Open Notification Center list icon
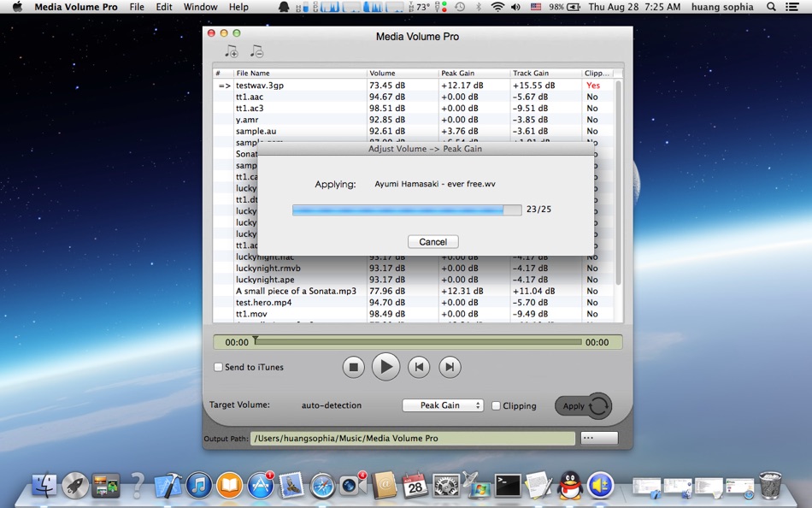 click(x=791, y=7)
